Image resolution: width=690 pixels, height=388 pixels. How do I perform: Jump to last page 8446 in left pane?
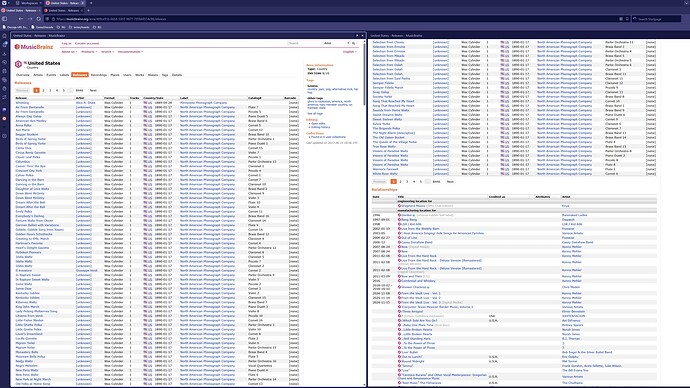pyautogui.click(x=79, y=90)
